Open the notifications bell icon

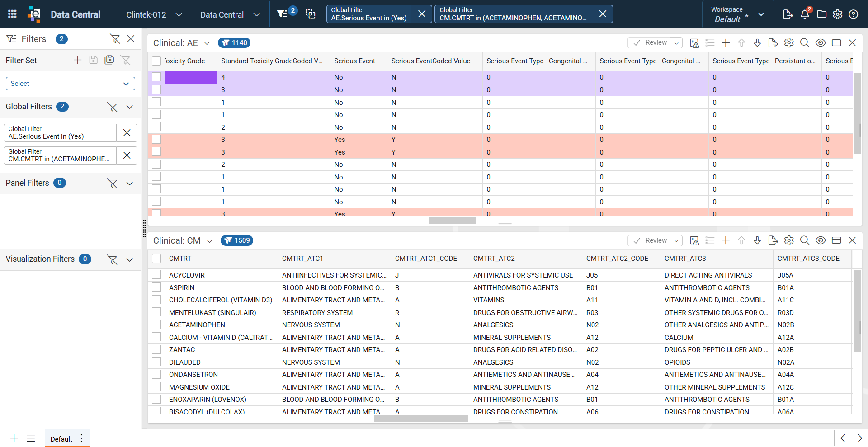805,14
